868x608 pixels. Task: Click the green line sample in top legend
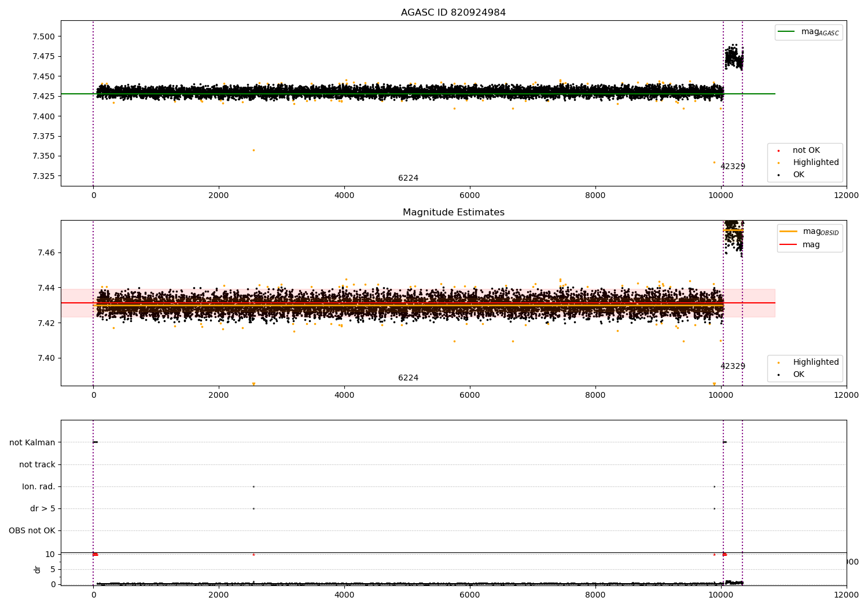pos(786,32)
